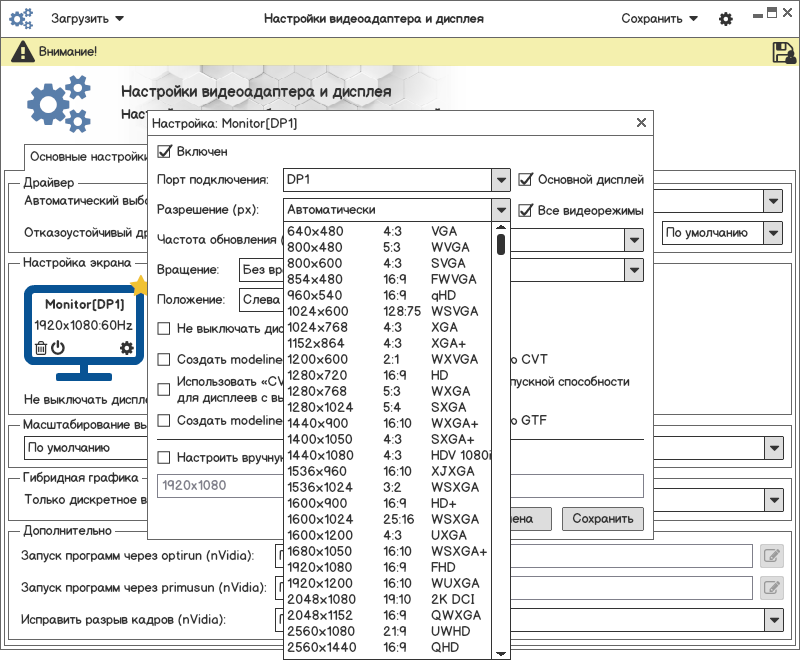800x661 pixels.
Task: Click the power icon on Monitor[DP1]
Action: tap(58, 348)
